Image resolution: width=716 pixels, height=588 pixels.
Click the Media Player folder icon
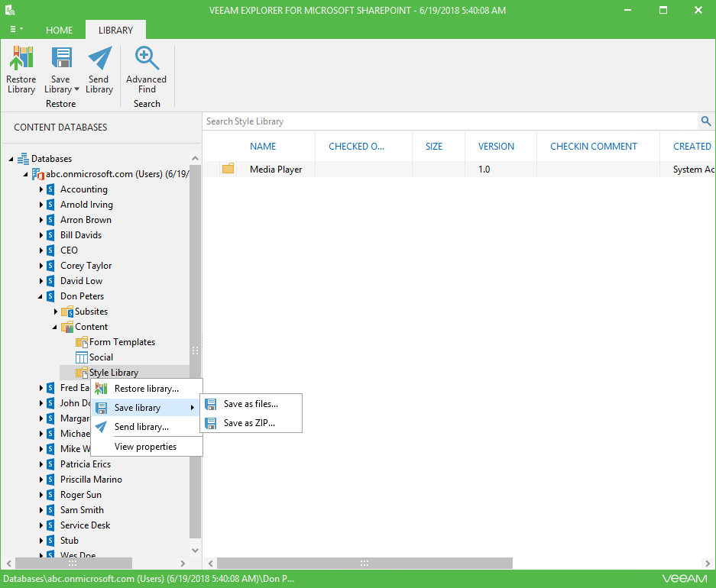[228, 169]
